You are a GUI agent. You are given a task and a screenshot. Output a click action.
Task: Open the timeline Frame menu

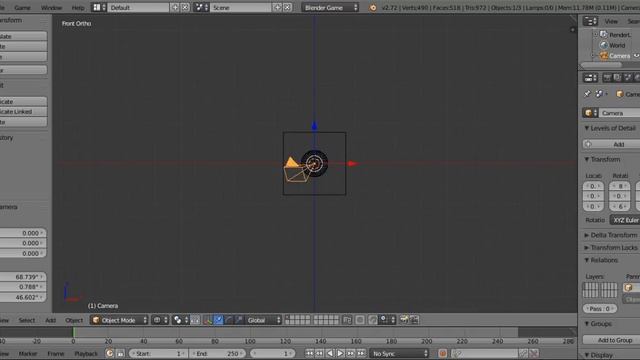(56, 353)
